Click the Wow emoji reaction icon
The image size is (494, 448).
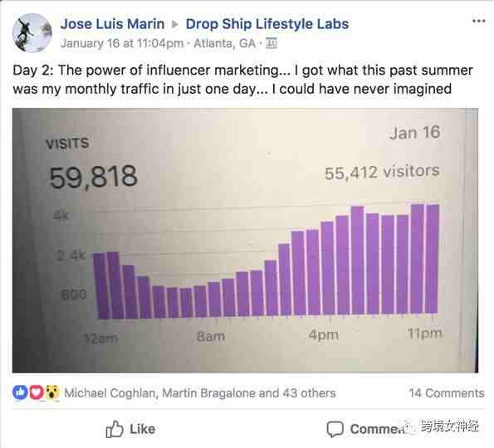point(52,392)
